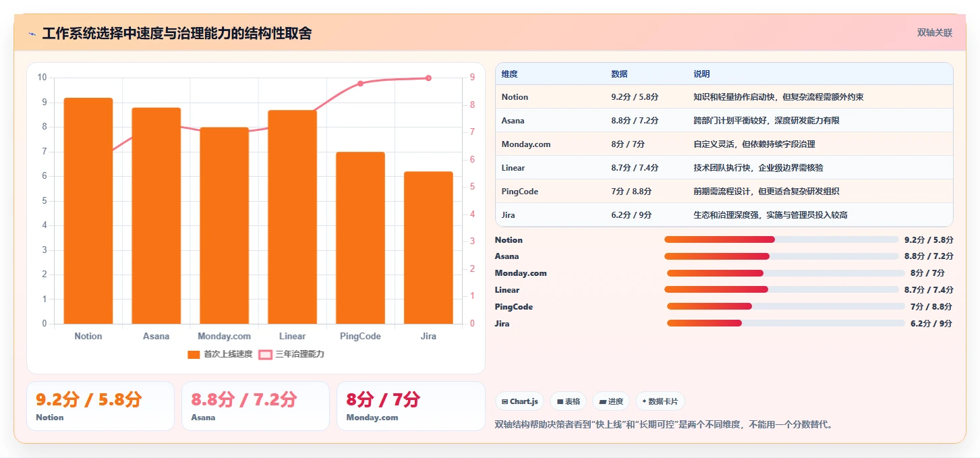Image resolution: width=980 pixels, height=458 pixels.
Task: Click the 双轴关联 label in header
Action: coord(934,32)
